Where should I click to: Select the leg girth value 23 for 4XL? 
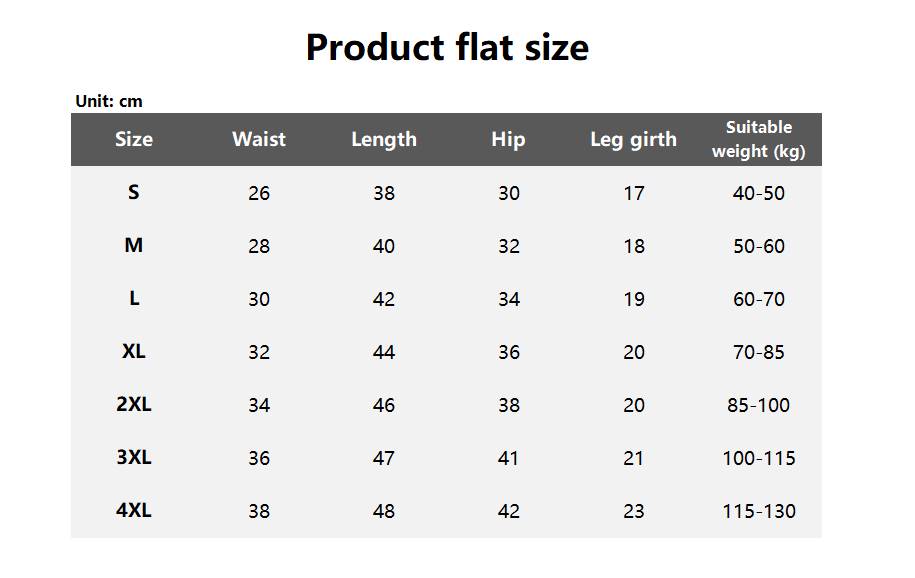[634, 511]
